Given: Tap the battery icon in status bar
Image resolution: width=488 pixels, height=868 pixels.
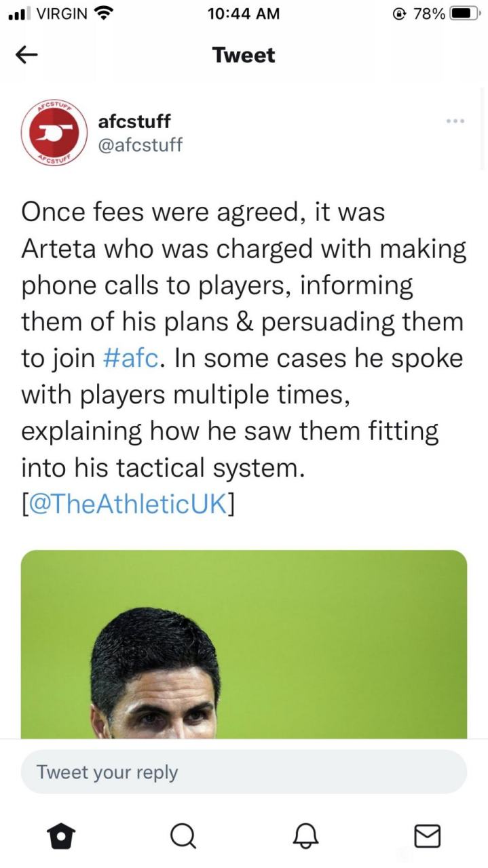Looking at the screenshot, I should 466,14.
